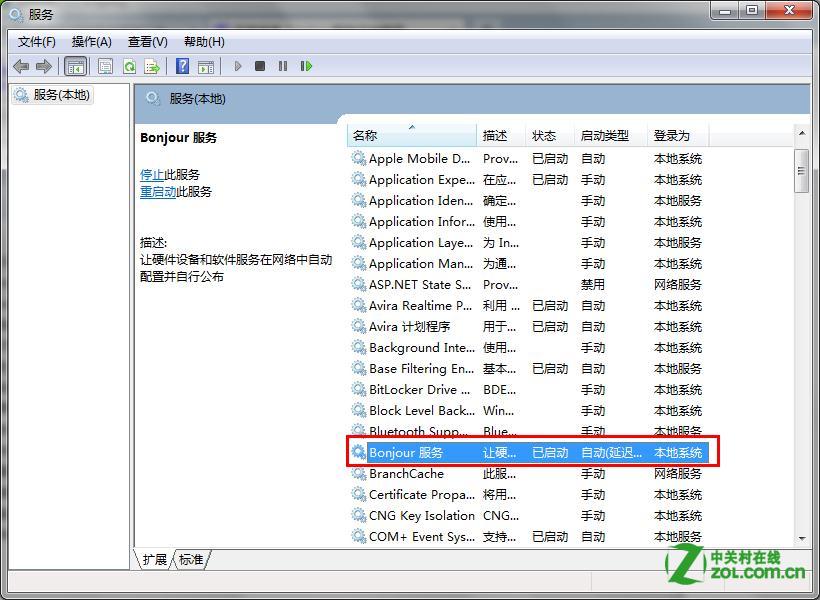The image size is (820, 600).
Task: Toggle the action pane toolbar icon
Action: coord(206,66)
